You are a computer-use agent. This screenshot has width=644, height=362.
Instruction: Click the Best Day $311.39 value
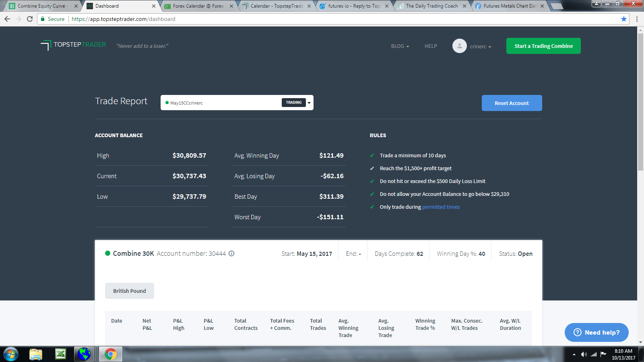[331, 197]
